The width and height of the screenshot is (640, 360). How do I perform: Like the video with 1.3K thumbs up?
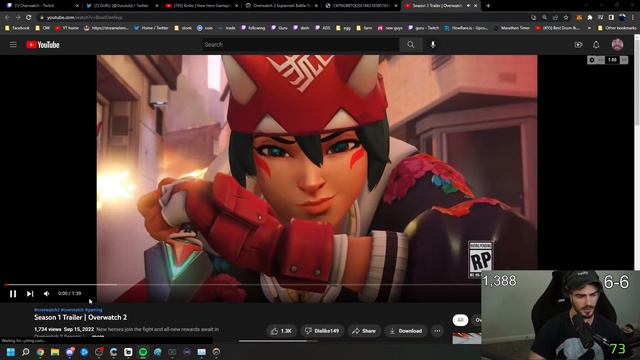pos(282,331)
